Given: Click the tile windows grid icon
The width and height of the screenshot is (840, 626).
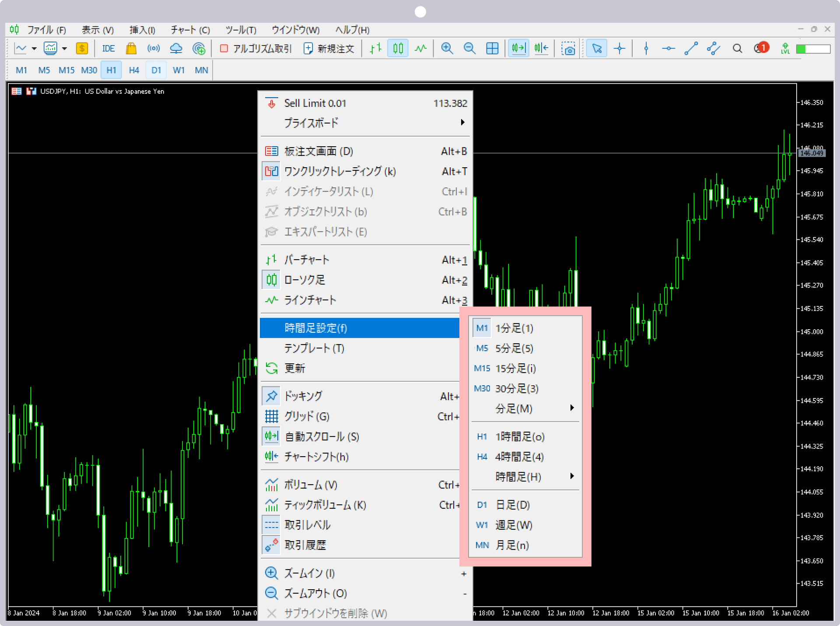Looking at the screenshot, I should click(492, 49).
